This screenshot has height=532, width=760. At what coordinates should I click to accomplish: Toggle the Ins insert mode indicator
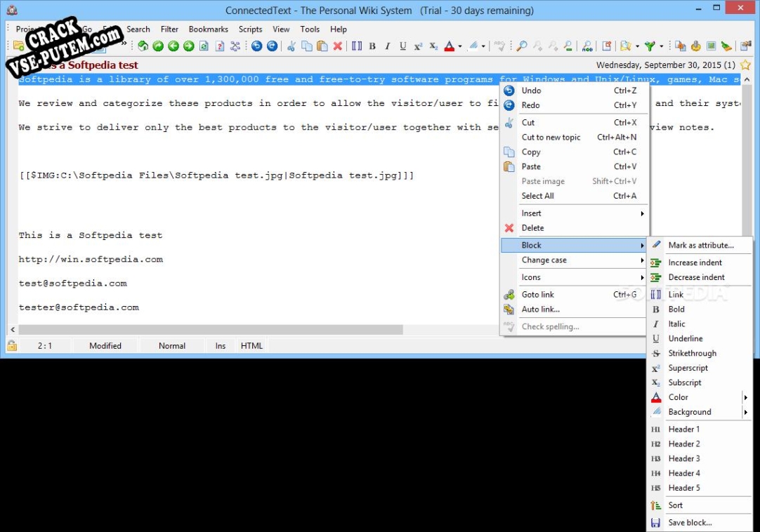221,346
